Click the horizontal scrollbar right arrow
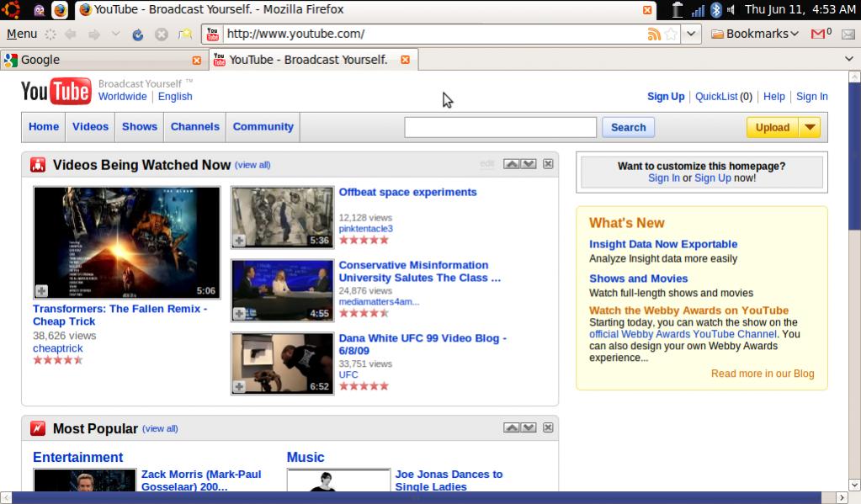 click(842, 497)
